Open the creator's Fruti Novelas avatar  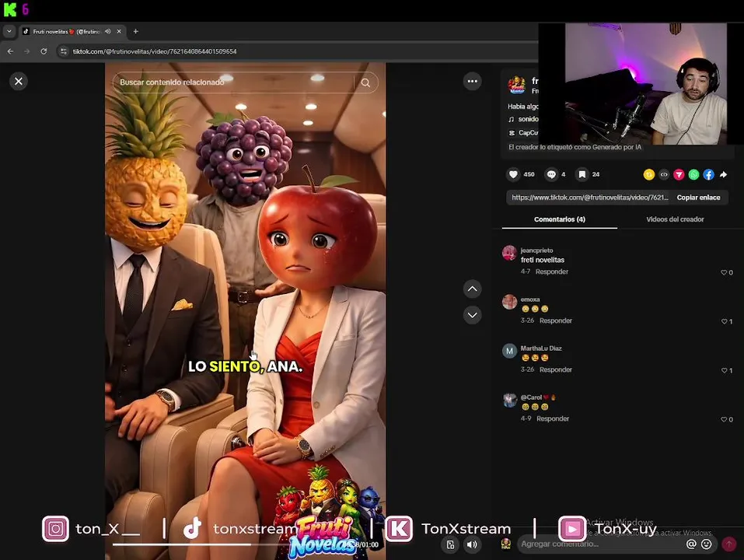point(517,85)
